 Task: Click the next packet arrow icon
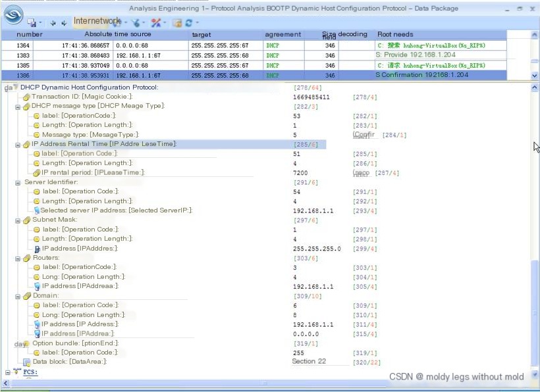tap(64, 23)
